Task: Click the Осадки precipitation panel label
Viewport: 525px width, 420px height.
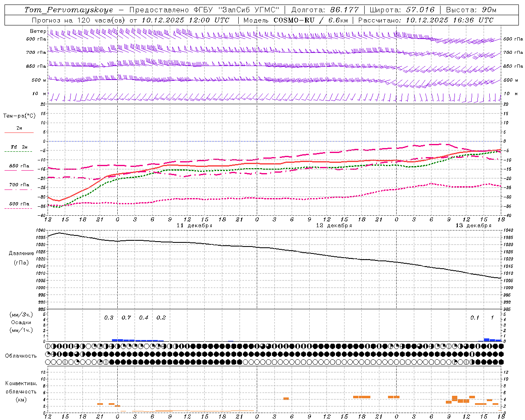Action: click(x=21, y=322)
